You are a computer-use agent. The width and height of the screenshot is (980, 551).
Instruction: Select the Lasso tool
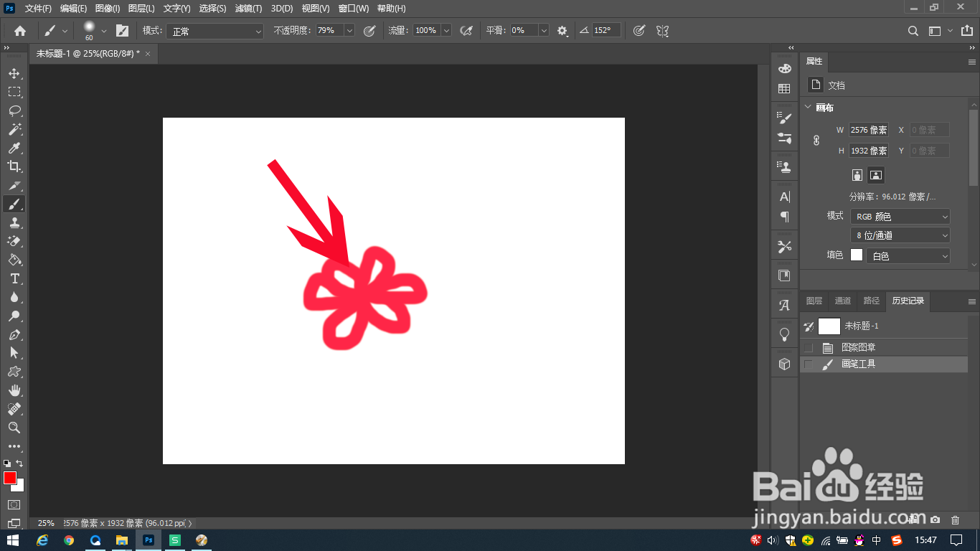coord(14,110)
